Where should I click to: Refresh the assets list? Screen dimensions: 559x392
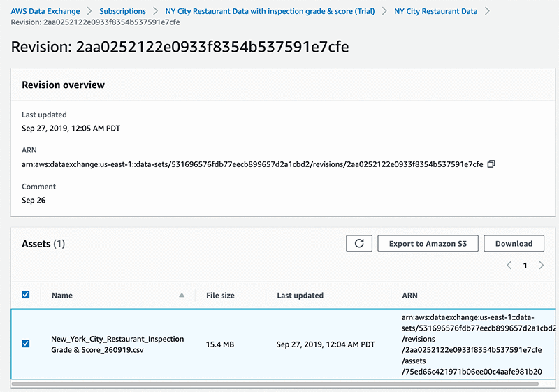359,243
